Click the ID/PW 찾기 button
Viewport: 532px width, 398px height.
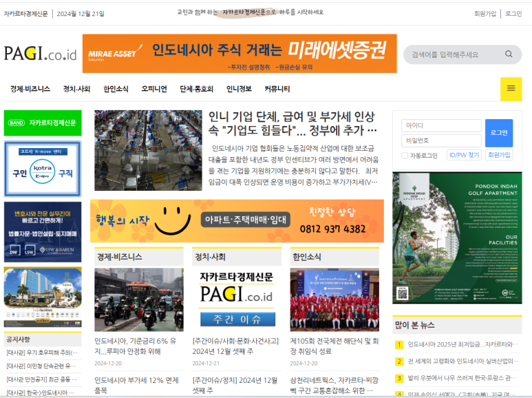point(464,155)
